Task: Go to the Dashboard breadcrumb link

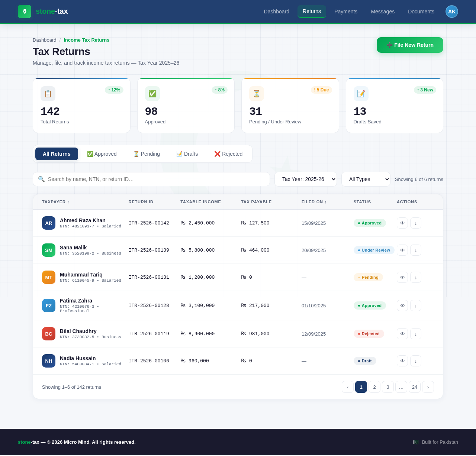Action: [44, 40]
